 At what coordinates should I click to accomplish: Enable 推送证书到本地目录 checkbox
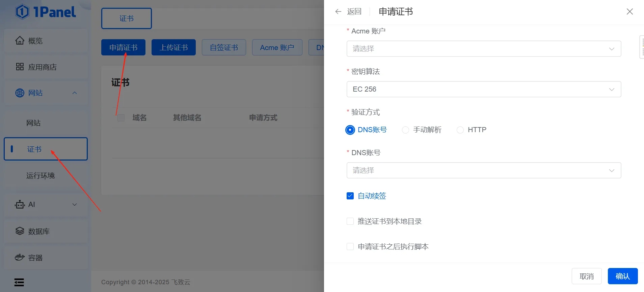click(350, 221)
